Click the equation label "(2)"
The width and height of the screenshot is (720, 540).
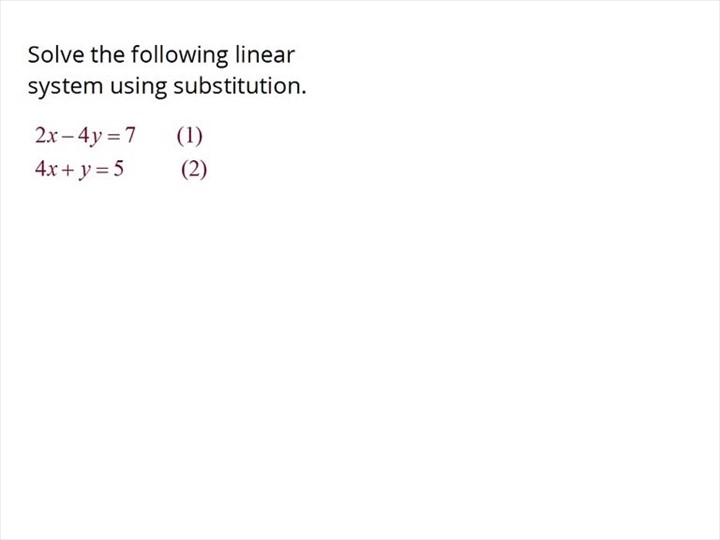click(x=194, y=169)
